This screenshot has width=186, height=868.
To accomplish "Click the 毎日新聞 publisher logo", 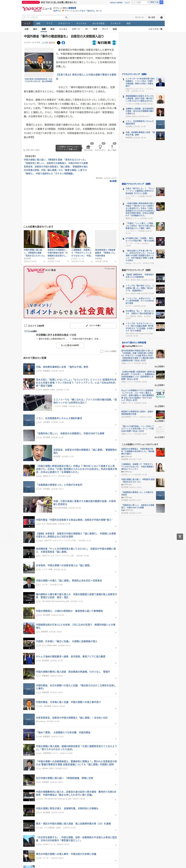I will [x=104, y=43].
